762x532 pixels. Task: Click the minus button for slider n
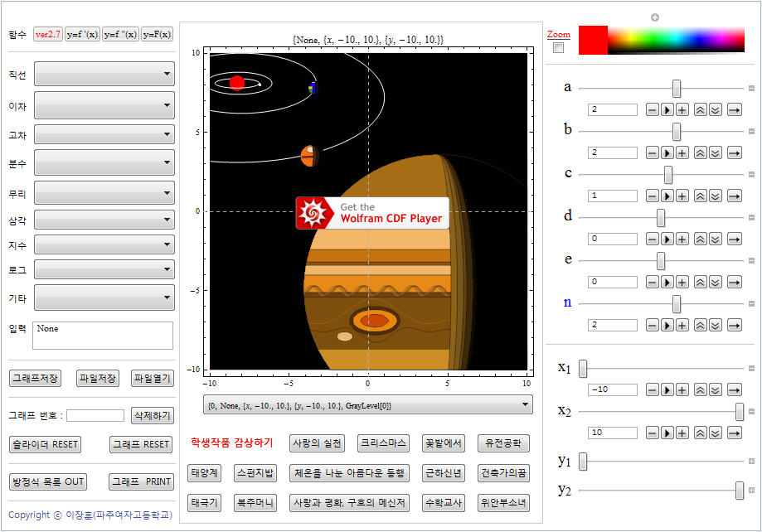[653, 325]
